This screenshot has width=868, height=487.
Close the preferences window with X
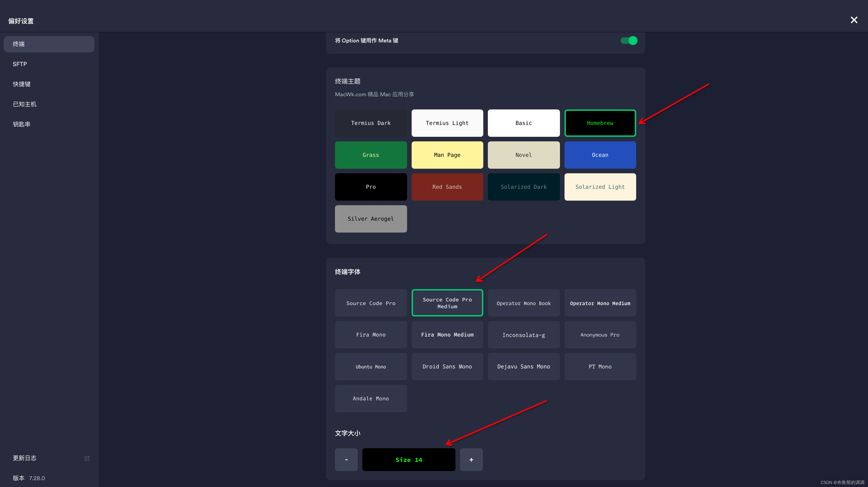[854, 20]
